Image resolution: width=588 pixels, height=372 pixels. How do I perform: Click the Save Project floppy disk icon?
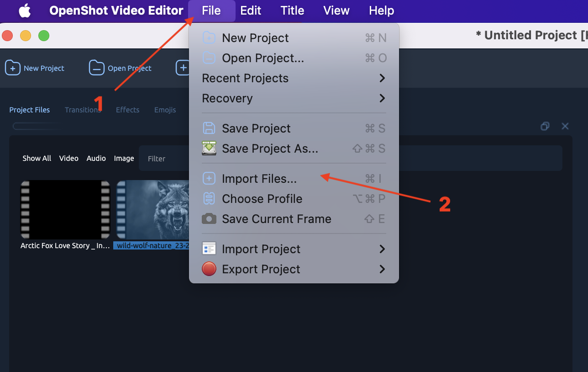point(209,128)
